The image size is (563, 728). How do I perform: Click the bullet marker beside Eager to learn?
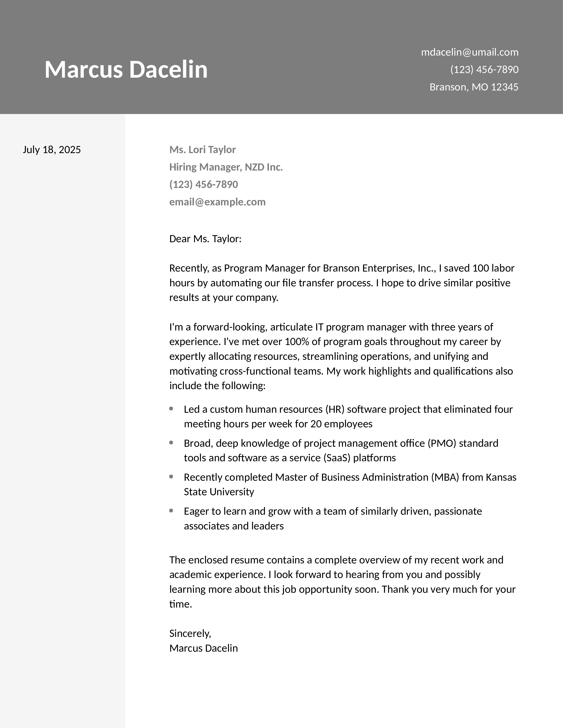(171, 511)
